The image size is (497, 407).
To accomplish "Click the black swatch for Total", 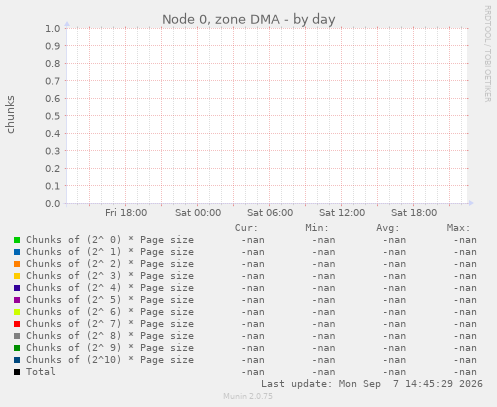I will 17,372.
